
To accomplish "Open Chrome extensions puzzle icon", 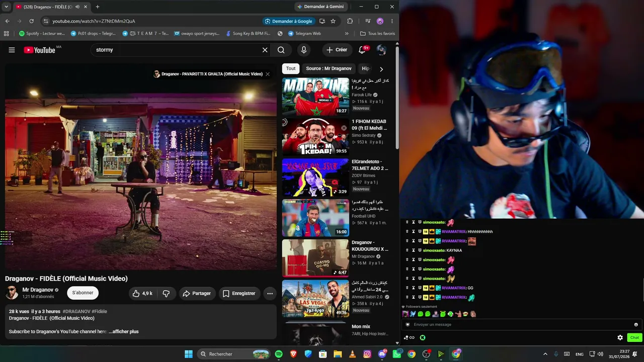I will tap(350, 21).
